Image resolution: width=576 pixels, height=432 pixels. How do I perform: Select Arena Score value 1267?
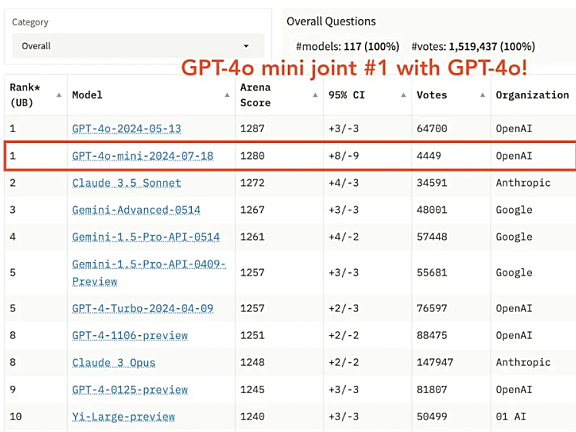point(252,210)
